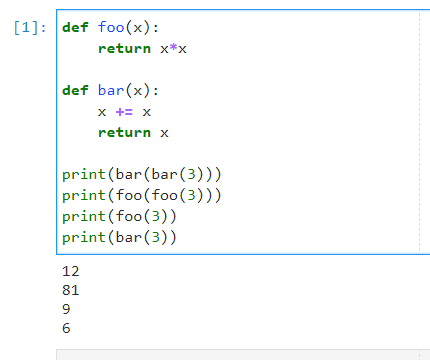The image size is (430, 360).
Task: Click the 'return x*x' code line
Action: (142, 49)
